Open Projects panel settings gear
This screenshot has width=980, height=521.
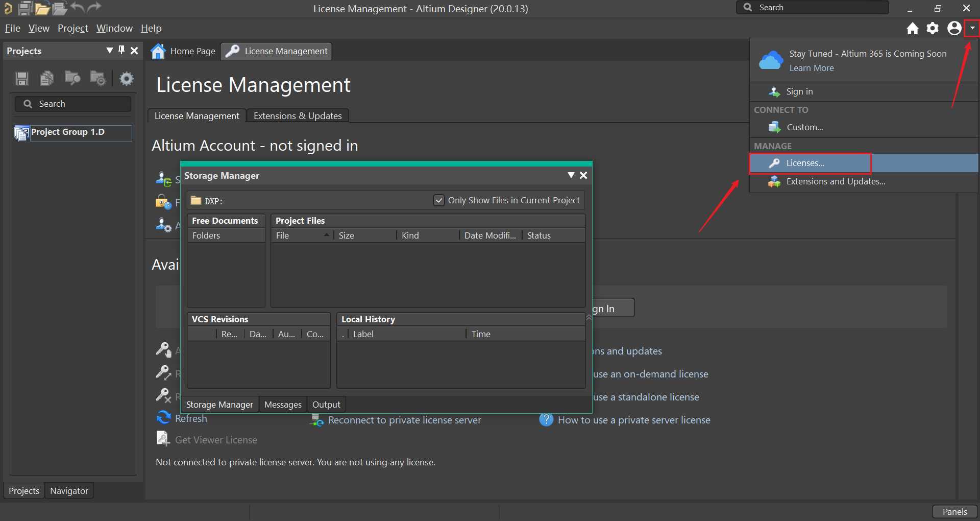(x=126, y=78)
